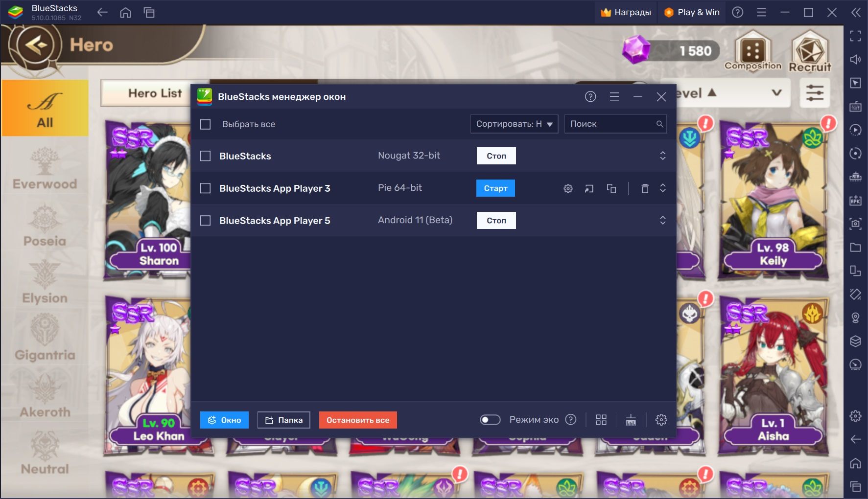
Task: Select the BlueStacks Nougat 32-bit instance checkbox
Action: [206, 156]
